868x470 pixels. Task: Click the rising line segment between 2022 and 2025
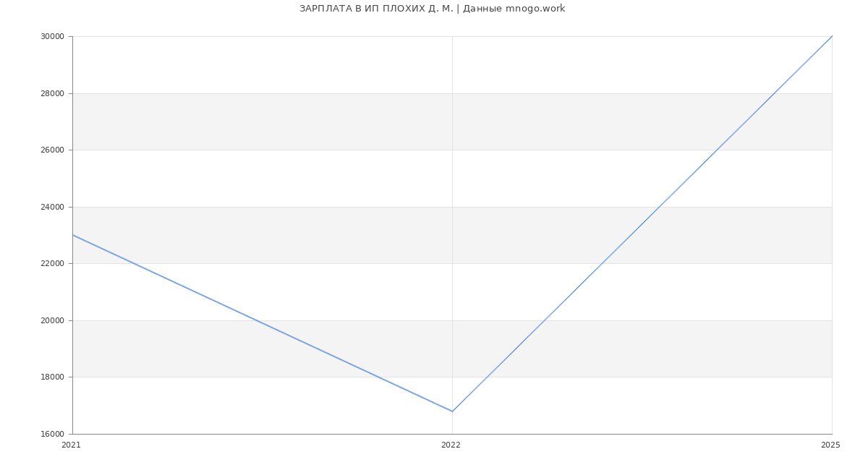pos(642,223)
